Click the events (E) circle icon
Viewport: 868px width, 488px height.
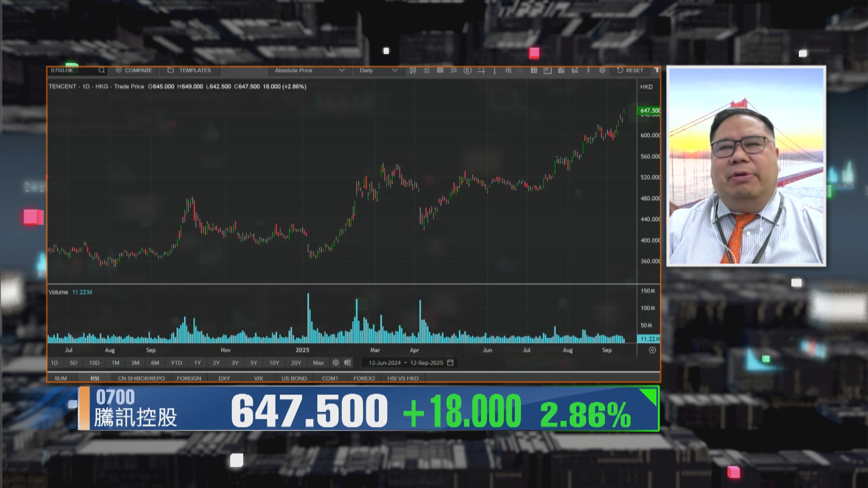(x=467, y=70)
